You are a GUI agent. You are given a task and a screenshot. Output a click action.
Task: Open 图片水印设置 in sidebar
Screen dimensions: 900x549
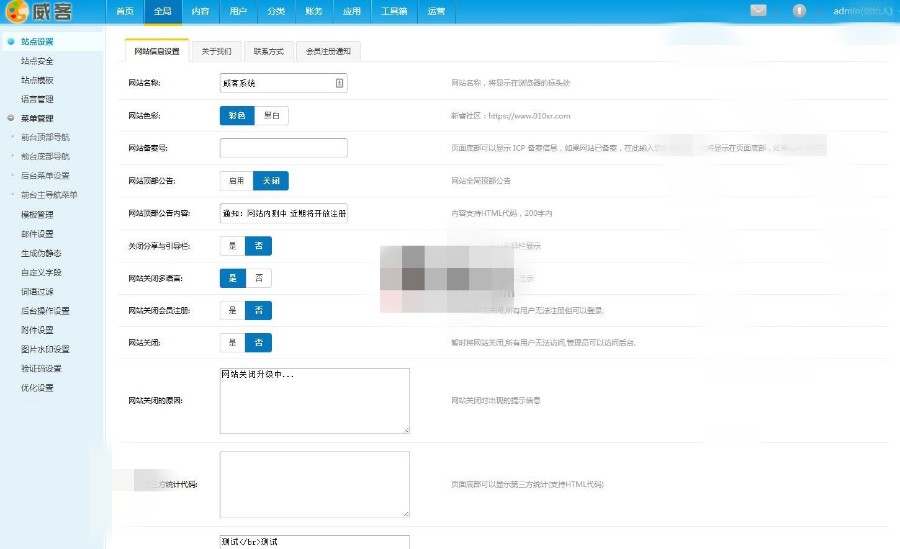45,349
